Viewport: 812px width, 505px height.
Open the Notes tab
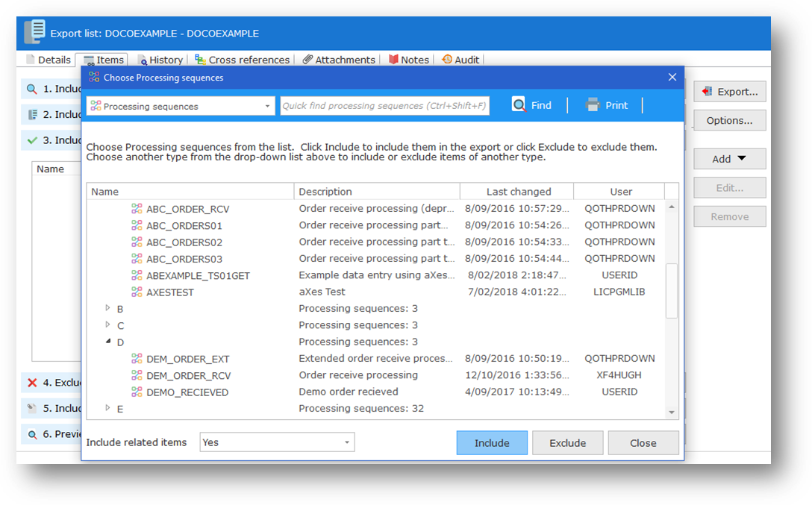(x=409, y=60)
